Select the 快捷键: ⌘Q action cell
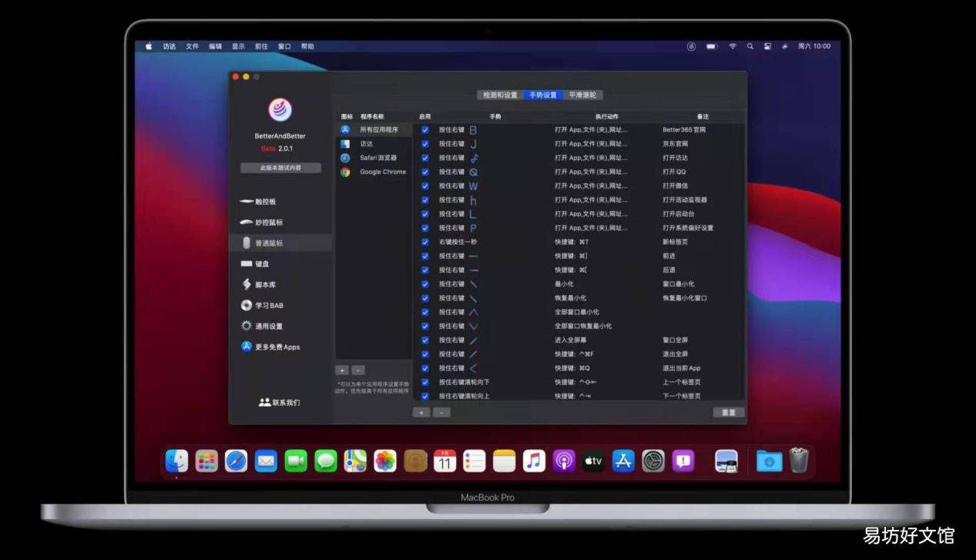The height and width of the screenshot is (560, 976). click(572, 368)
